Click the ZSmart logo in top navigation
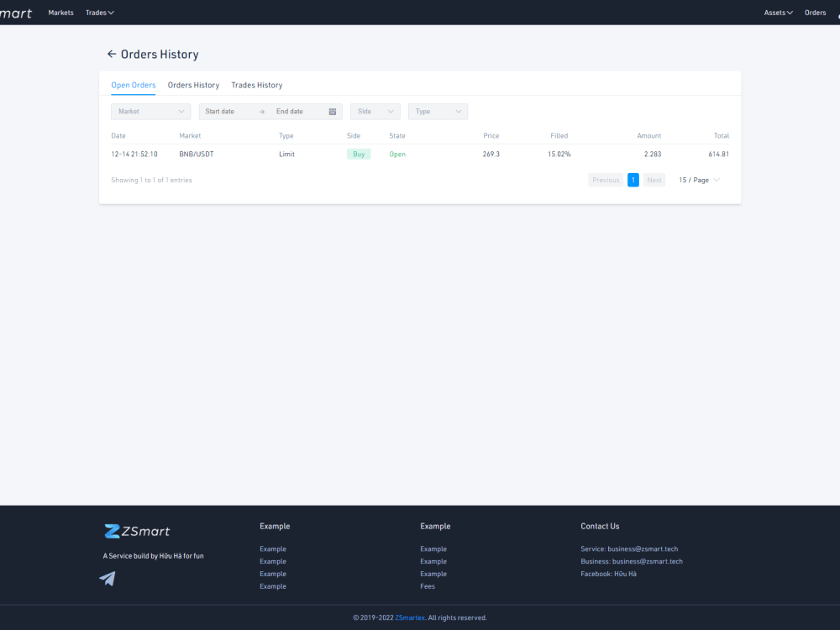840x630 pixels. click(15, 13)
